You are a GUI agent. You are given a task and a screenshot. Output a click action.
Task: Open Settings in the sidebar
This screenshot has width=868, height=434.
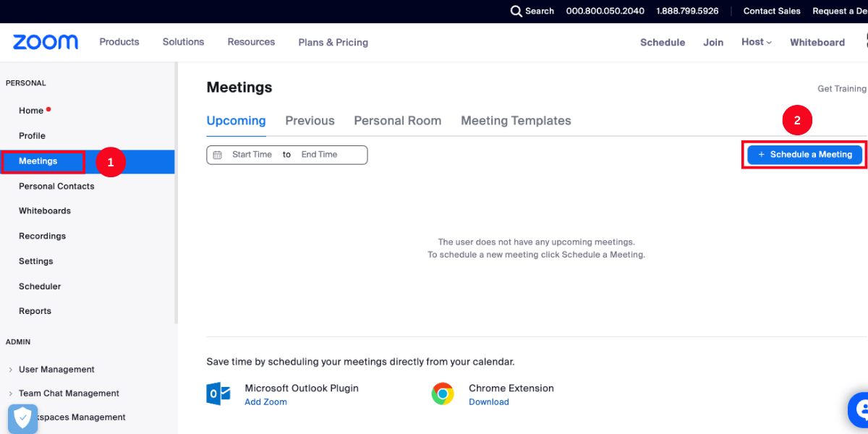click(36, 261)
